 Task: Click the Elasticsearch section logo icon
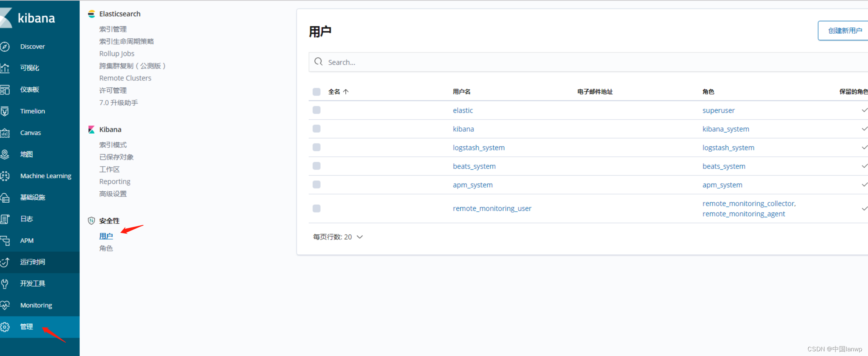point(91,14)
